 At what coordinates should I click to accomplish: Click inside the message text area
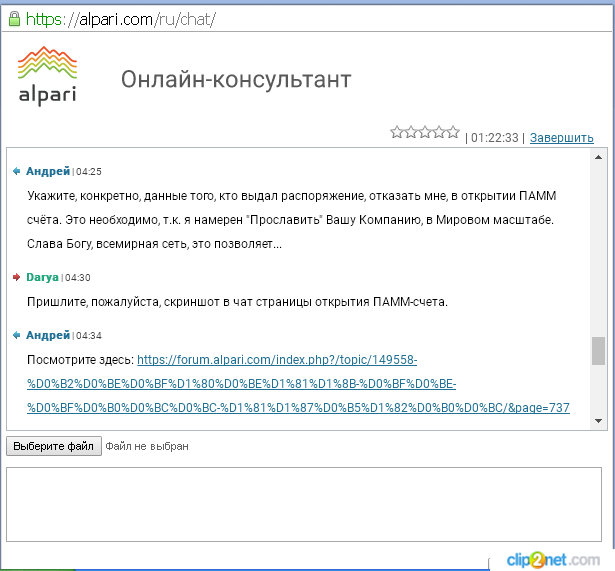[x=304, y=504]
